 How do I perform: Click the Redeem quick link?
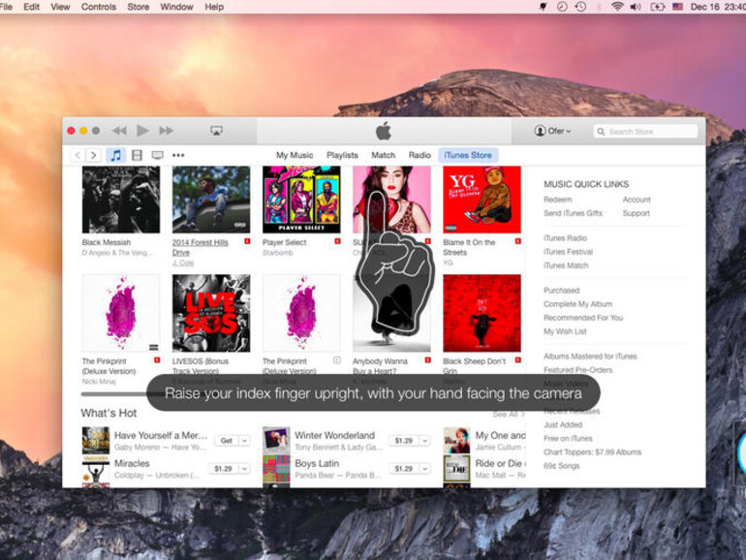tap(558, 200)
